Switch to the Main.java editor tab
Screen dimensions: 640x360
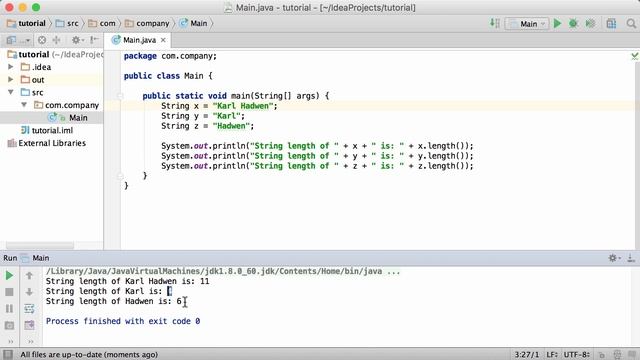pyautogui.click(x=139, y=40)
